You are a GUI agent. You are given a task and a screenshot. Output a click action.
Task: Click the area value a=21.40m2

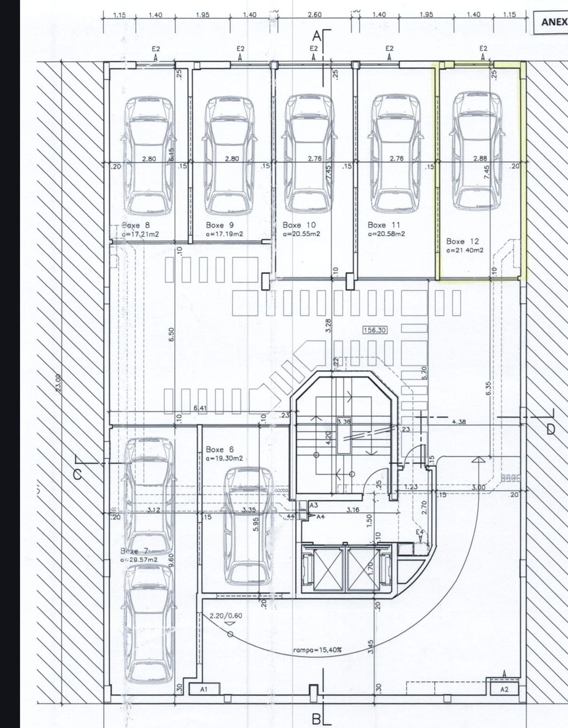point(465,250)
